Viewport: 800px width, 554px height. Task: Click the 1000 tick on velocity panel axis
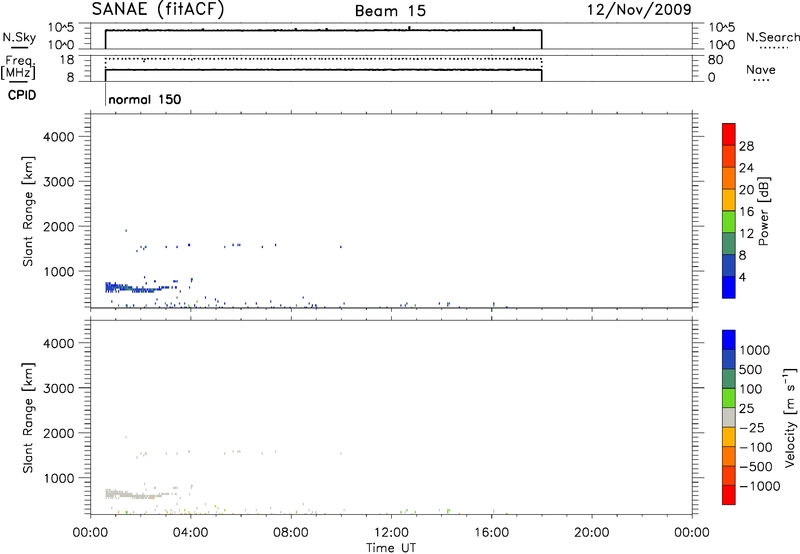coord(59,478)
